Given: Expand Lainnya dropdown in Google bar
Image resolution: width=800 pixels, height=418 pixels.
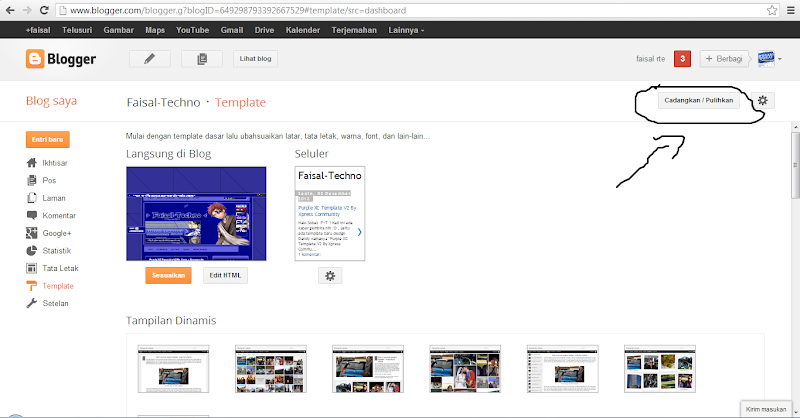Looking at the screenshot, I should 406,30.
